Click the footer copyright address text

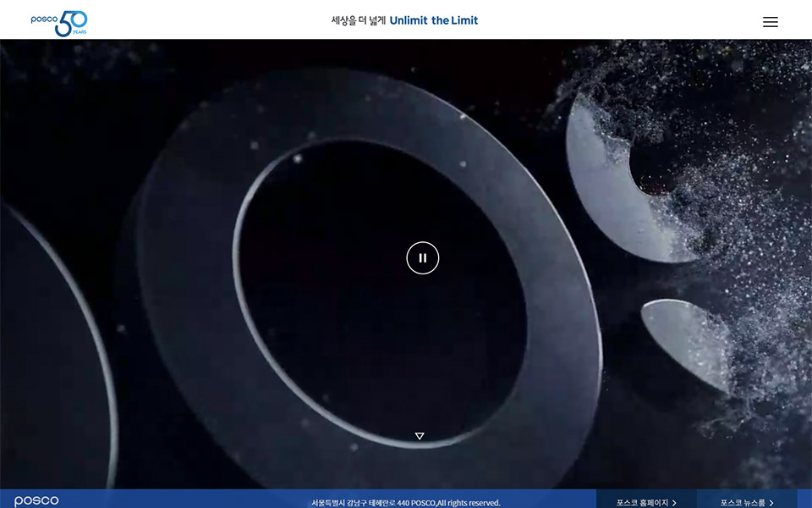coord(405,503)
